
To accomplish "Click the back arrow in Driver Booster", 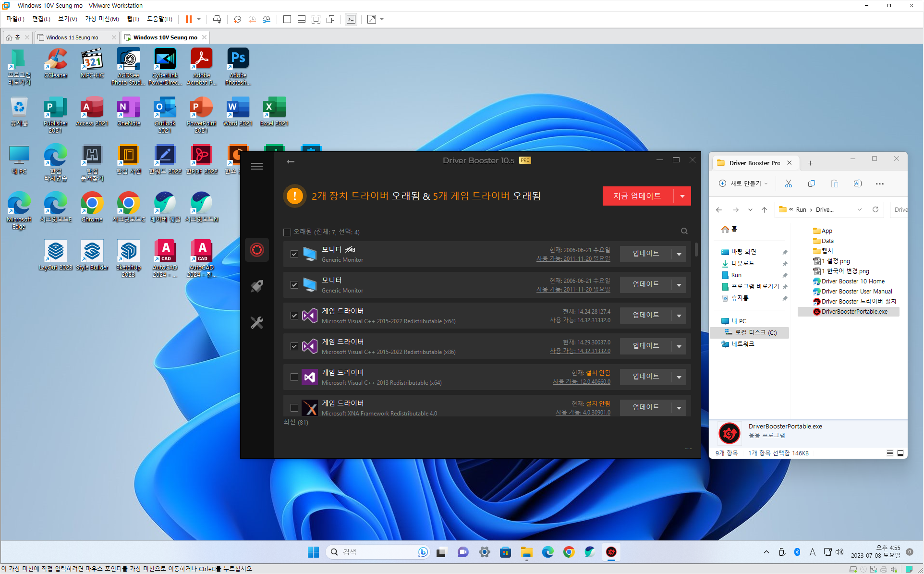I will click(x=291, y=161).
